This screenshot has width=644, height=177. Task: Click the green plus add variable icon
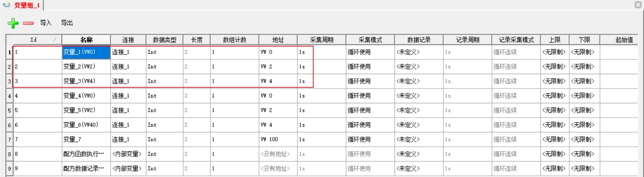(13, 23)
